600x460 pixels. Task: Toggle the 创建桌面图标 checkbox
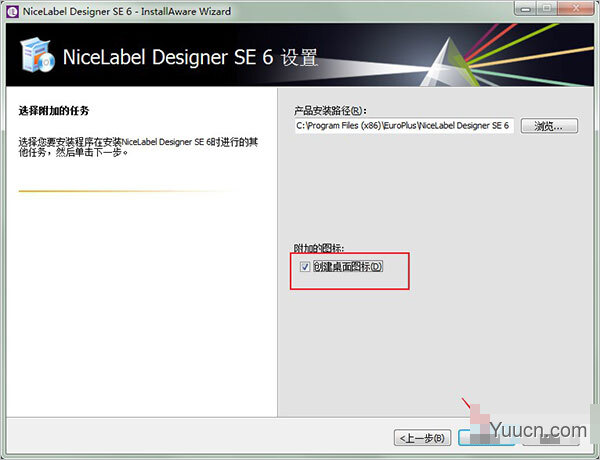click(x=305, y=267)
